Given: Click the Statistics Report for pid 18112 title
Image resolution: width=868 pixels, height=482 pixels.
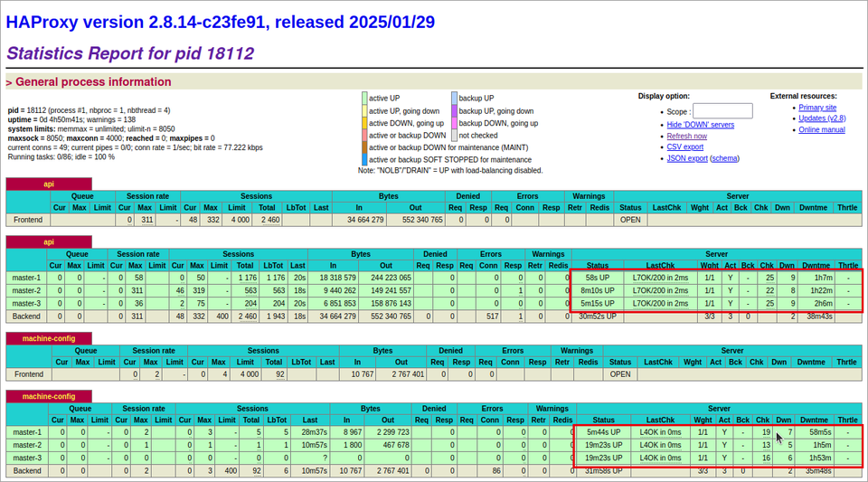Looking at the screenshot, I should click(130, 53).
